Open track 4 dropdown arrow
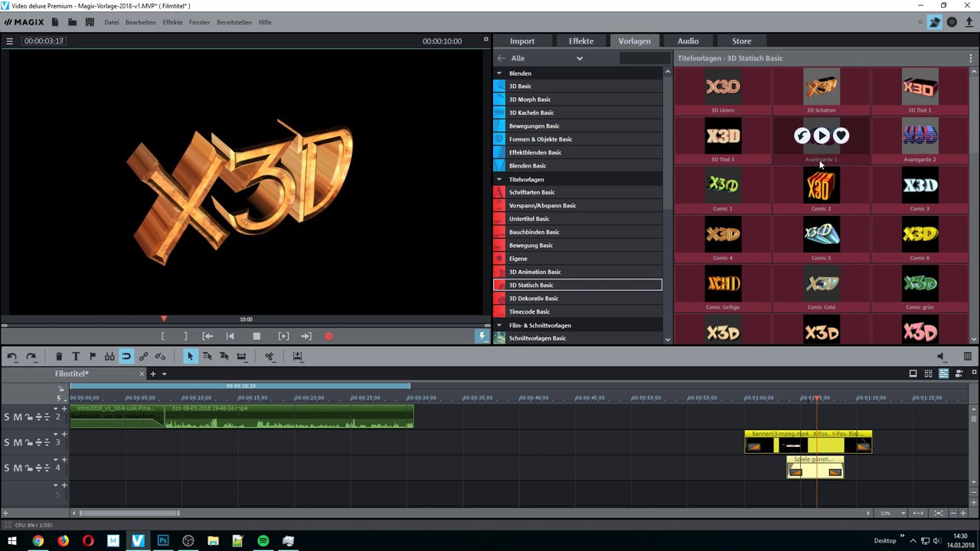The height and width of the screenshot is (551, 980). (55, 460)
